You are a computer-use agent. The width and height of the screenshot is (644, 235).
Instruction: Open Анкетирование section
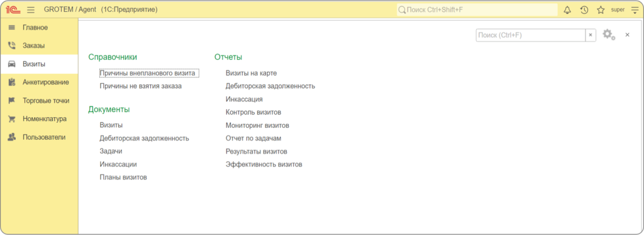(x=39, y=83)
